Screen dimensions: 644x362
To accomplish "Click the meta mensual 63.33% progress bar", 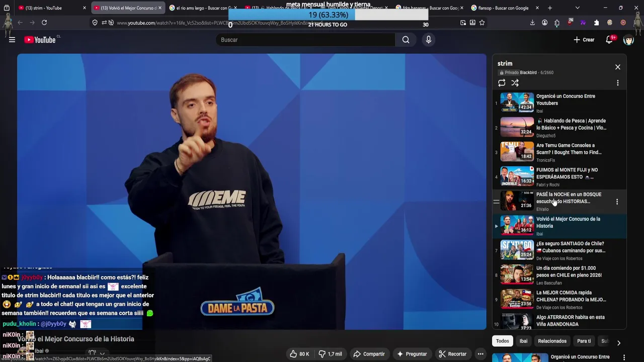I will tap(328, 15).
